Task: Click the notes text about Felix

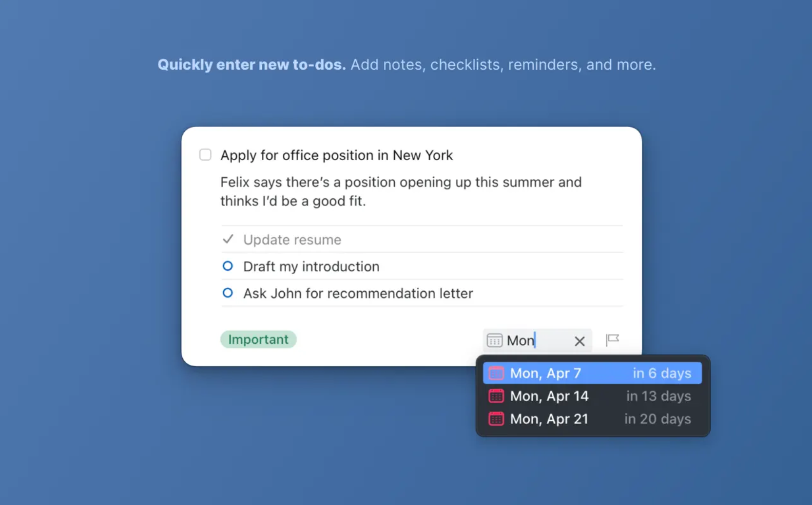Action: [401, 191]
